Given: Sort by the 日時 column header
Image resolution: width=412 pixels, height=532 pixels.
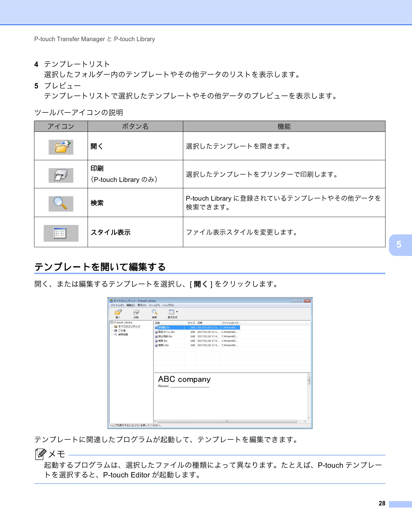Looking at the screenshot, I should click(x=208, y=323).
